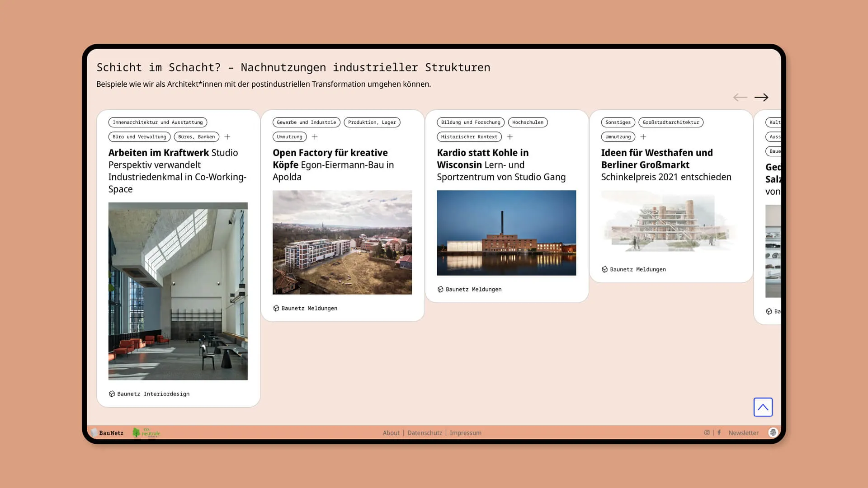Click the fingerprint privacy icon in footer
Image resolution: width=868 pixels, height=488 pixels.
773,432
